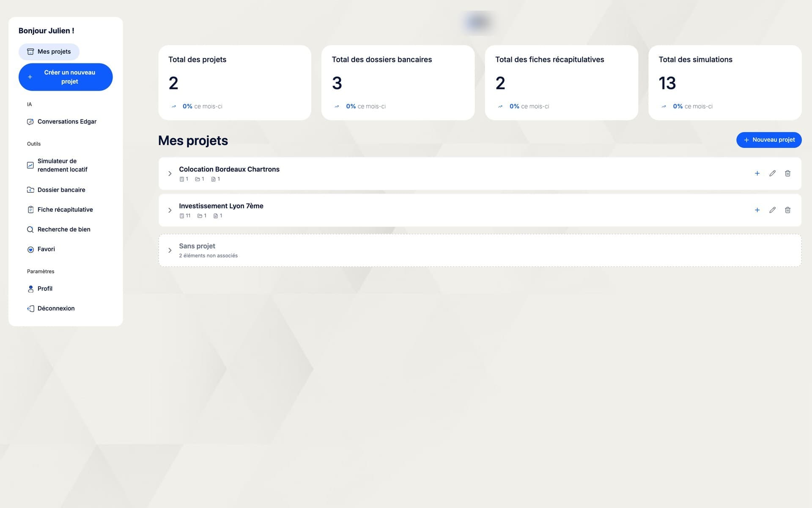
Task: Click the Dossier bancaire folder icon
Action: [x=30, y=190]
